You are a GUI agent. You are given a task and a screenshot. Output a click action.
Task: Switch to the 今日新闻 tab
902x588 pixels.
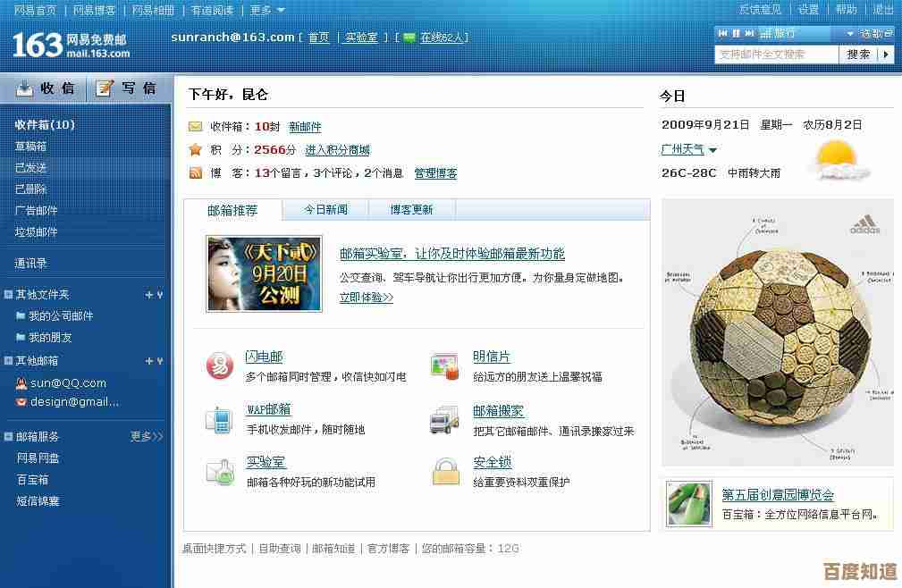click(x=325, y=210)
